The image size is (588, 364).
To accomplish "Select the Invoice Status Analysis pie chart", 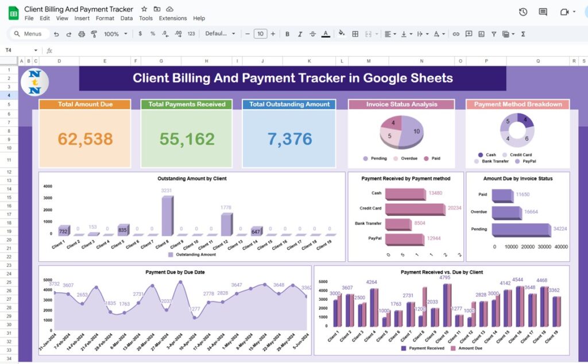I will (401, 131).
